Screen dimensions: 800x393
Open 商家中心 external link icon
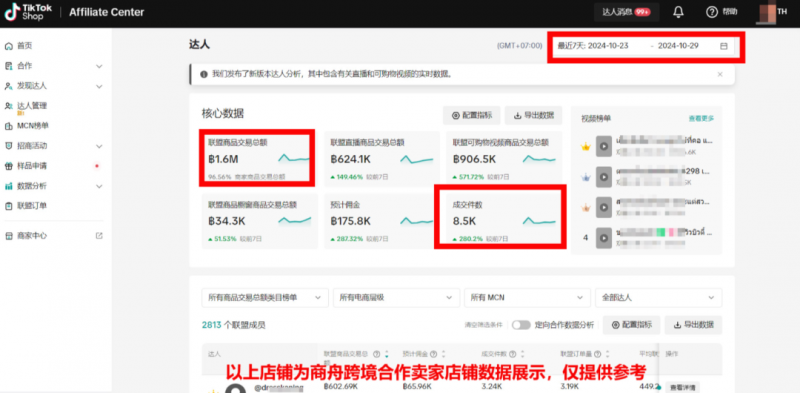99,236
